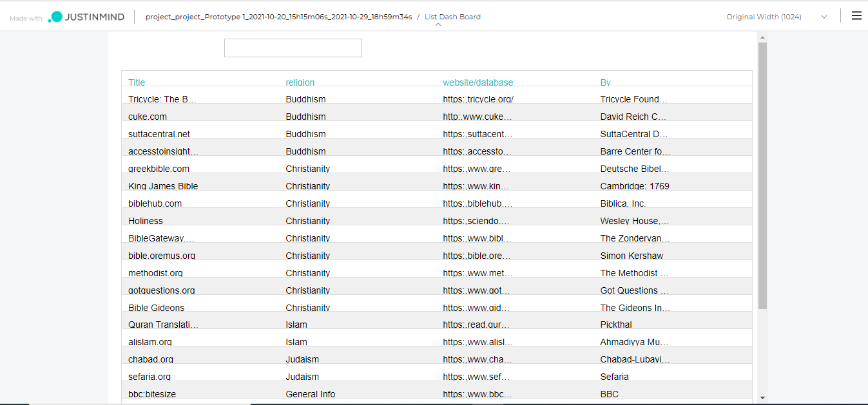
Task: Click the By column header
Action: tap(606, 82)
